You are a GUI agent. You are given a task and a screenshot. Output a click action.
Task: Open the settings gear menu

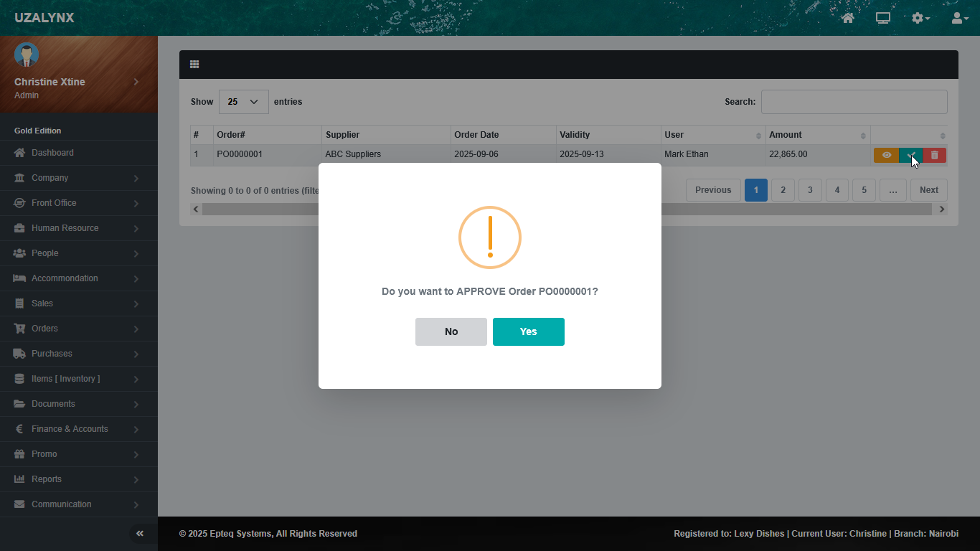pos(920,18)
